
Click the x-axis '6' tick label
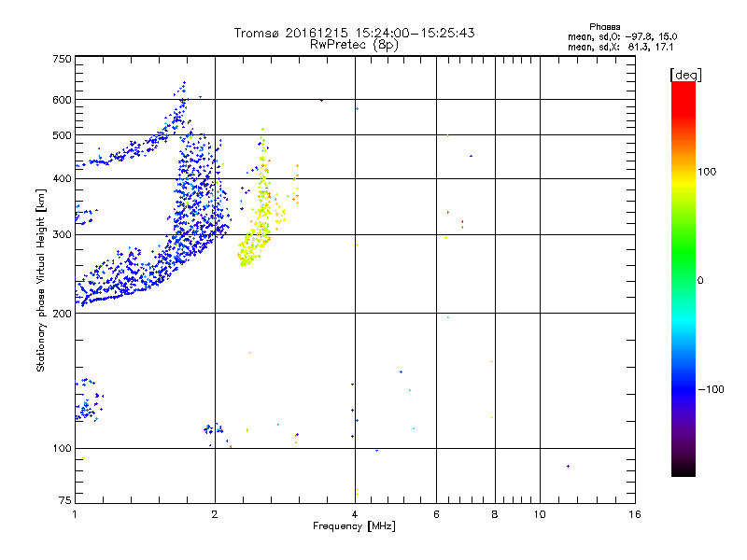point(436,514)
